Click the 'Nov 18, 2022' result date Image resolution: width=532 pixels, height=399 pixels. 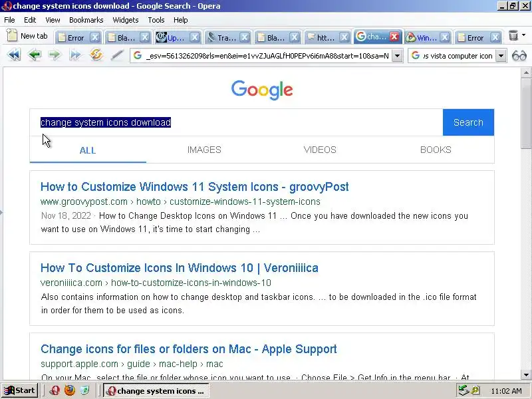coord(66,215)
